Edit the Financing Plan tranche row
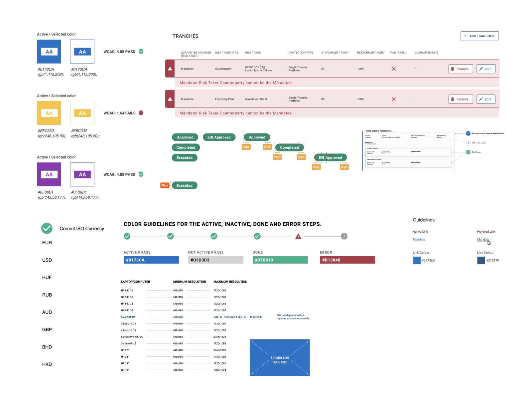Image resolution: width=532 pixels, height=404 pixels. pyautogui.click(x=486, y=99)
